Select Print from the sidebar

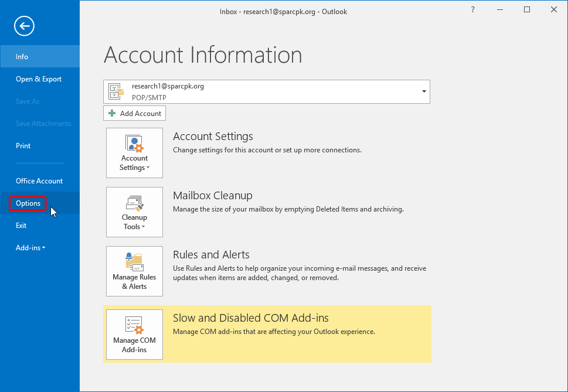coord(23,146)
